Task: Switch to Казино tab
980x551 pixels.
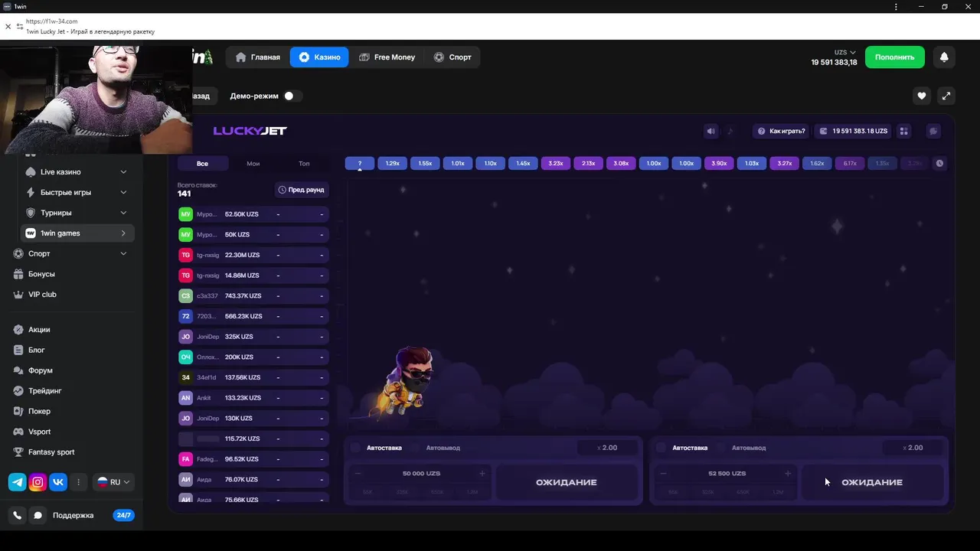Action: (319, 57)
